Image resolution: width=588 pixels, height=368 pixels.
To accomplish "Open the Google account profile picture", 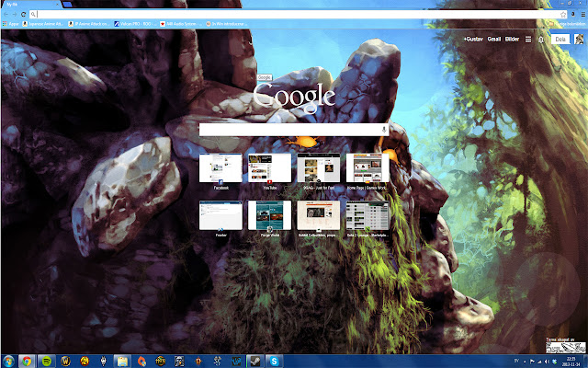I will point(579,39).
